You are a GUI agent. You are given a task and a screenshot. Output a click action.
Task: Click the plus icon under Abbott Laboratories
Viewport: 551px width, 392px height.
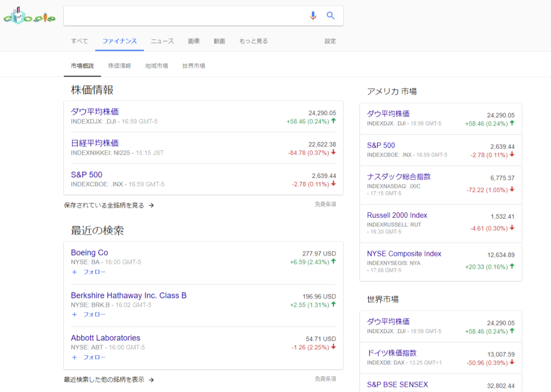[74, 358]
